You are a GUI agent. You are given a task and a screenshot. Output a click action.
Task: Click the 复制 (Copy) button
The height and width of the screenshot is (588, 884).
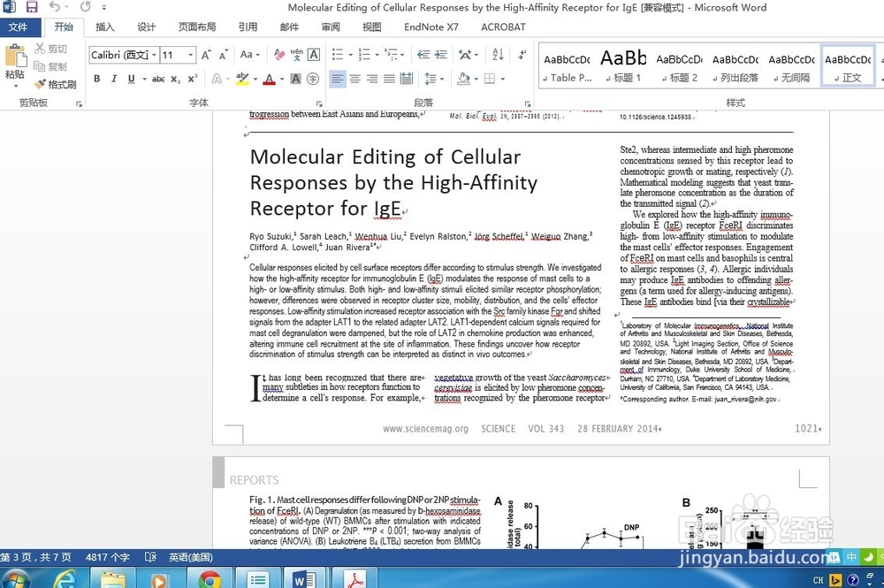(x=50, y=66)
